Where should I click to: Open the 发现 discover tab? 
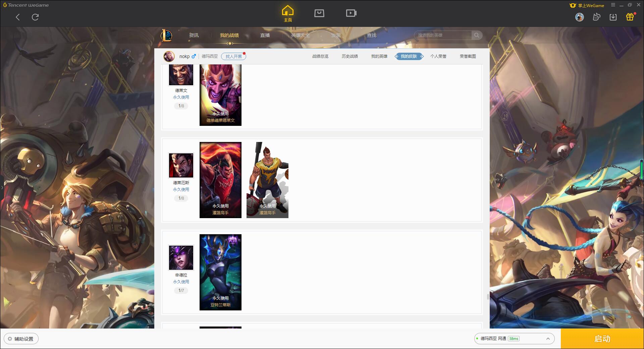336,35
